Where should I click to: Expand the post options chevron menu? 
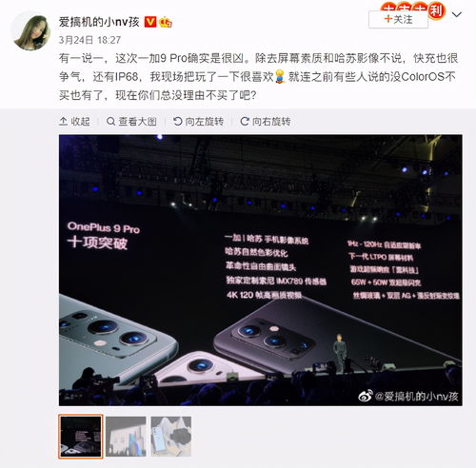click(457, 14)
